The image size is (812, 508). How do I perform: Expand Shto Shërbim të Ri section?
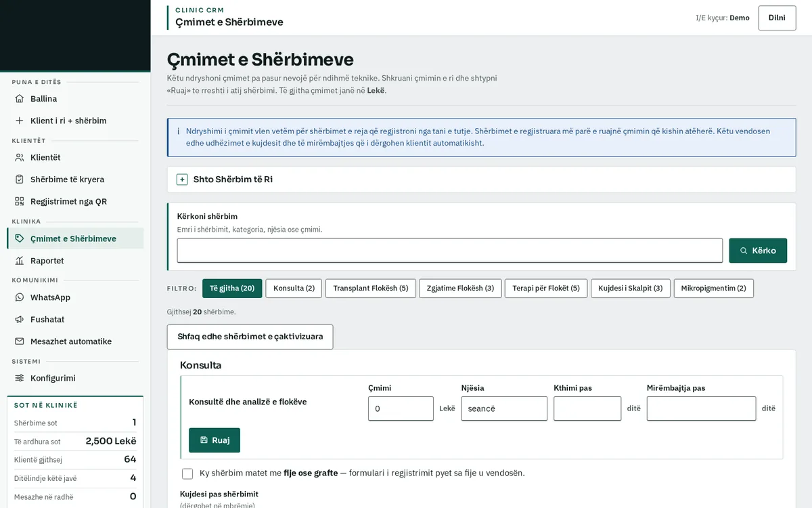click(481, 179)
